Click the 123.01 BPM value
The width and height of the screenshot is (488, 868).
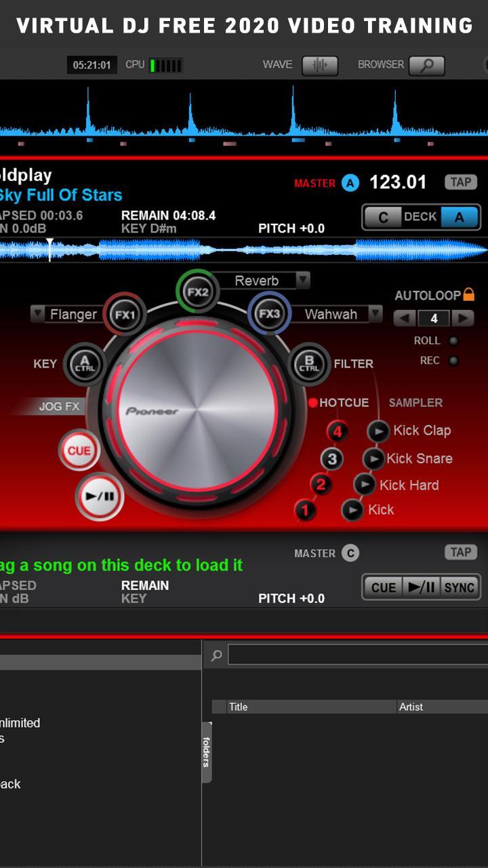(x=398, y=182)
